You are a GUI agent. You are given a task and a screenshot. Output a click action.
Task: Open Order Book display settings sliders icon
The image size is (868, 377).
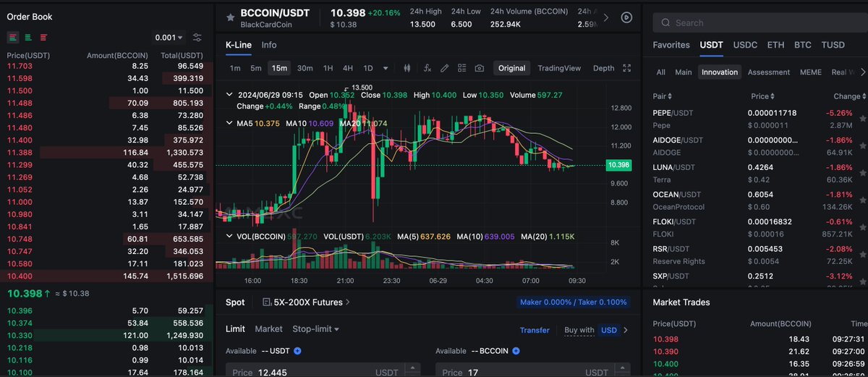[197, 37]
